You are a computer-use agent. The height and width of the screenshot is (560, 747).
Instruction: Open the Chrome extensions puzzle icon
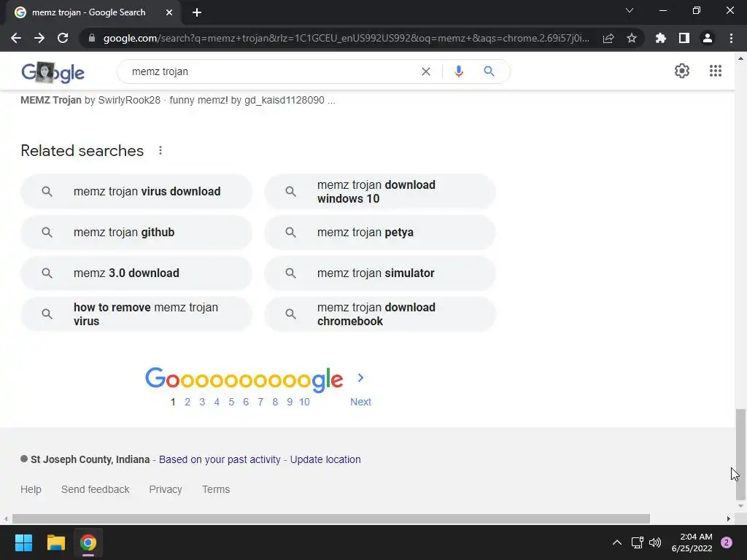(661, 38)
